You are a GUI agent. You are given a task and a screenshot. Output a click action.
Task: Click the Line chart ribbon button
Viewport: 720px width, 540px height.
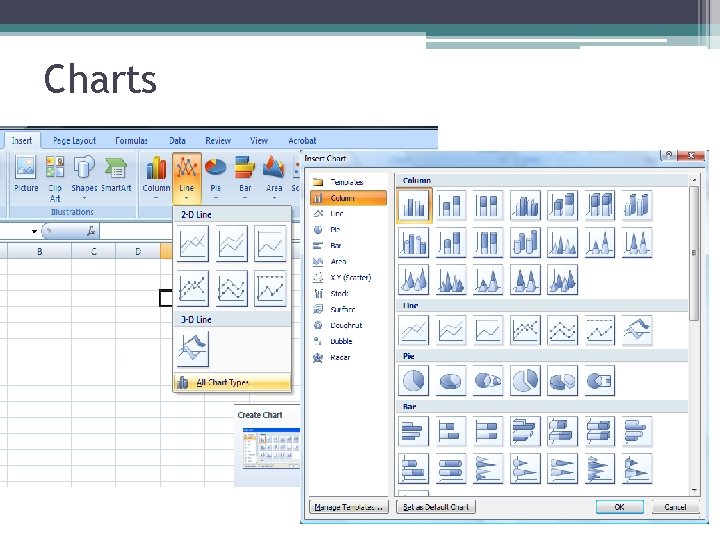(x=187, y=178)
